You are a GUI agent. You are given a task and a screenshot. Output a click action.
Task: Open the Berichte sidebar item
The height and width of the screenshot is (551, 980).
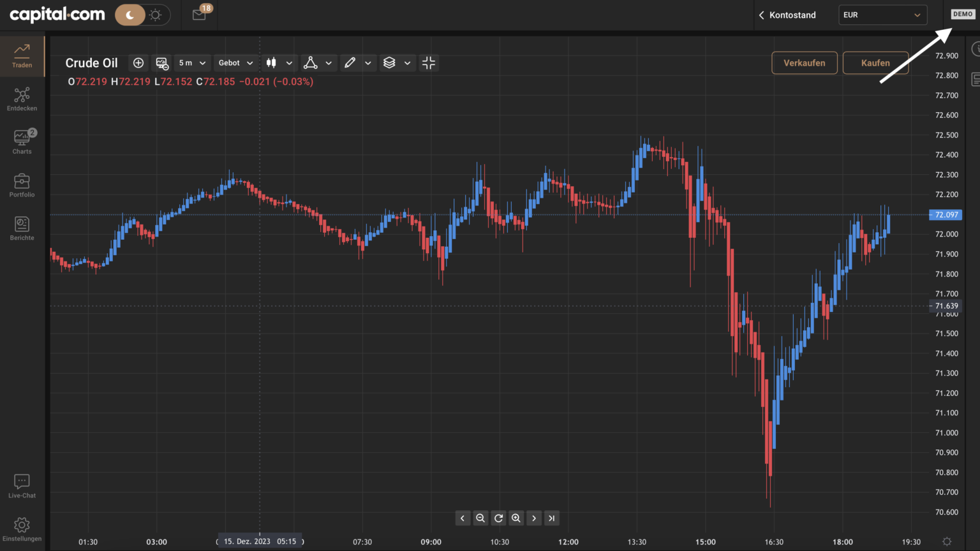pyautogui.click(x=22, y=228)
